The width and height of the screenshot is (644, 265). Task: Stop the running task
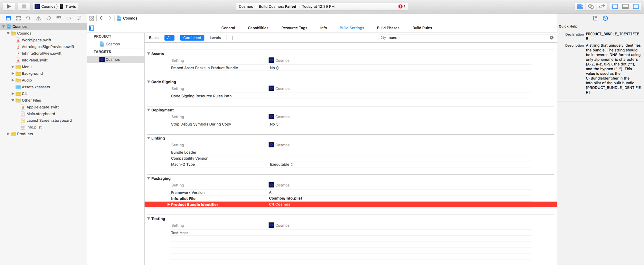pyautogui.click(x=24, y=6)
